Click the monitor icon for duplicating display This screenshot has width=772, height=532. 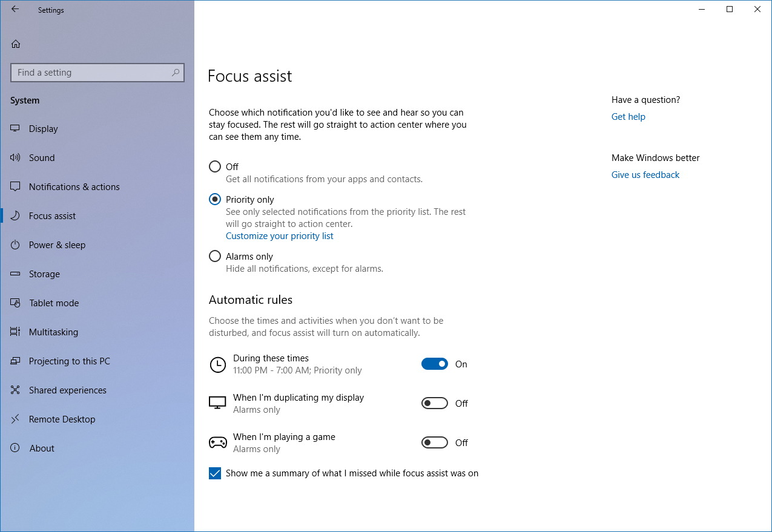[x=217, y=403]
